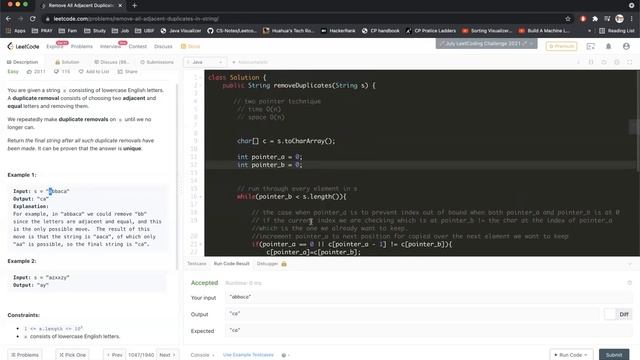Click the address bar URL
This screenshot has width=640, height=360.
(136, 19)
